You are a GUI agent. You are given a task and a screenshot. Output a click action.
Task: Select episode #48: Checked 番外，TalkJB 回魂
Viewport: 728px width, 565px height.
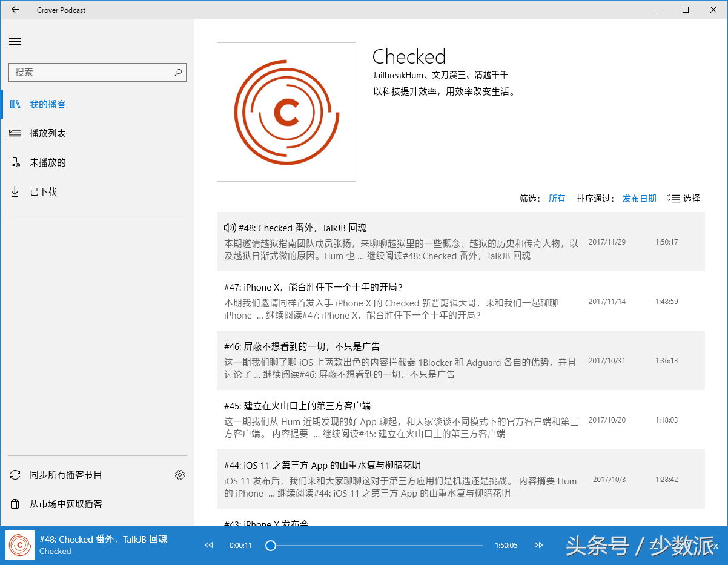pos(461,242)
